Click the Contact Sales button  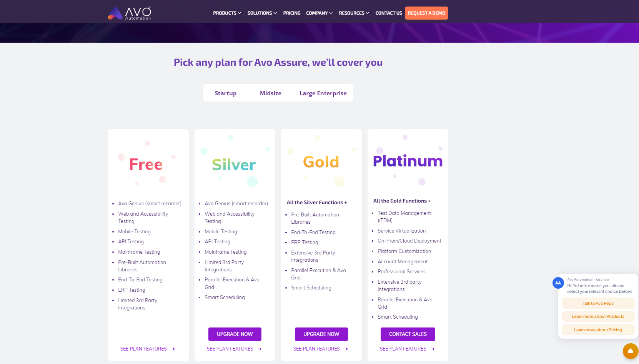(x=408, y=334)
